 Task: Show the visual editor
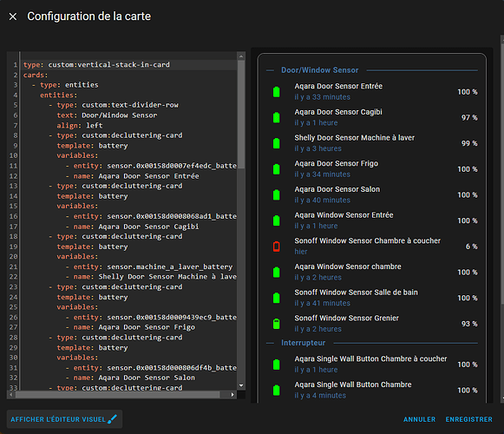tap(64, 419)
